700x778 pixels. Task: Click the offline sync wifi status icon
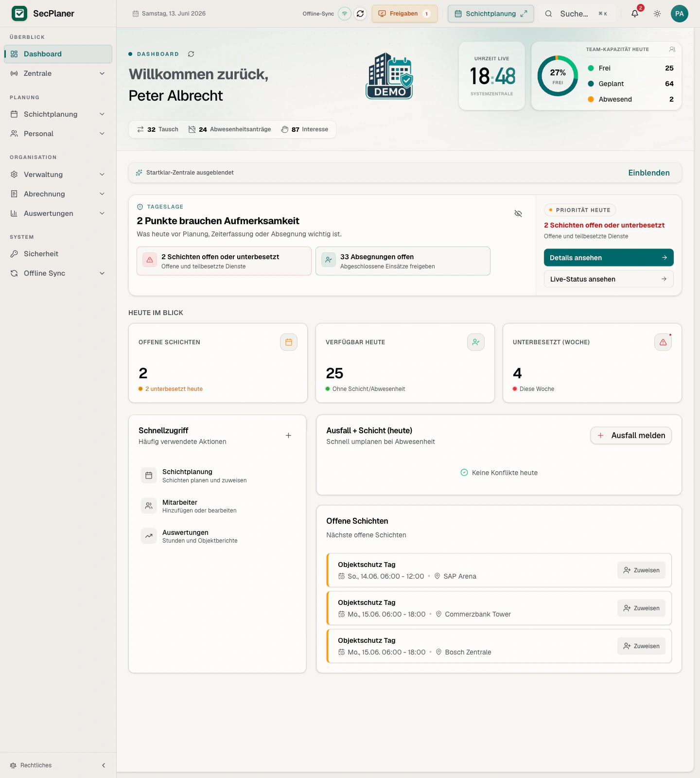(x=345, y=14)
